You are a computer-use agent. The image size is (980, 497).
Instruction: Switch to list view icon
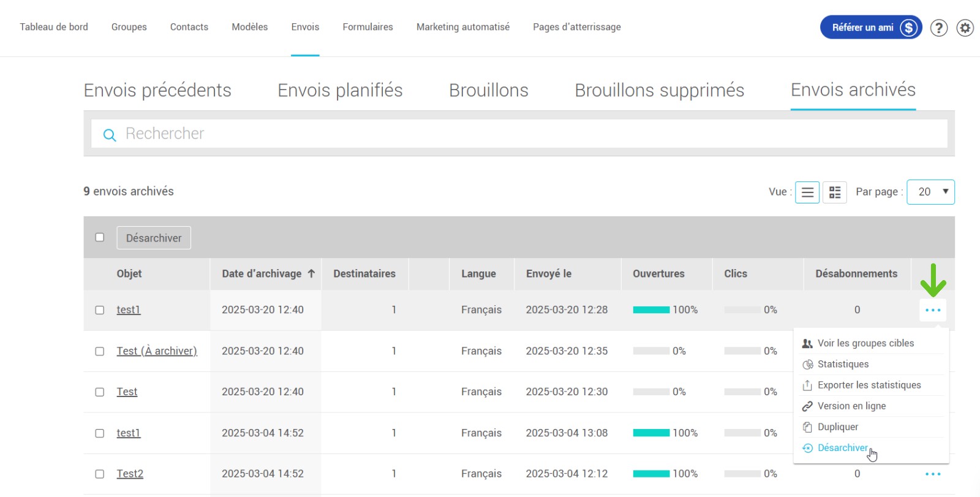tap(807, 192)
